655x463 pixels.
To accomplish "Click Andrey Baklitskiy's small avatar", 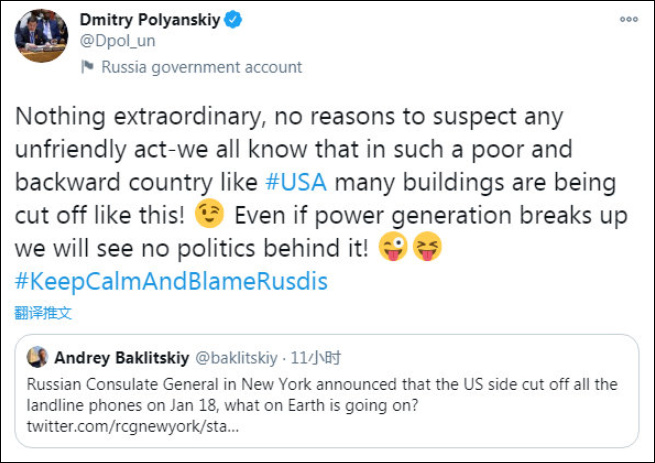I will 38,358.
